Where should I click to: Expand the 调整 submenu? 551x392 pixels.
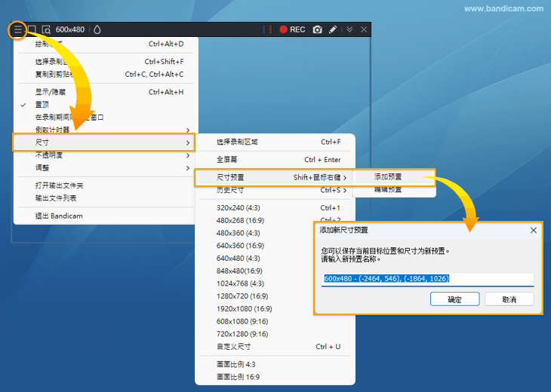tap(106, 168)
